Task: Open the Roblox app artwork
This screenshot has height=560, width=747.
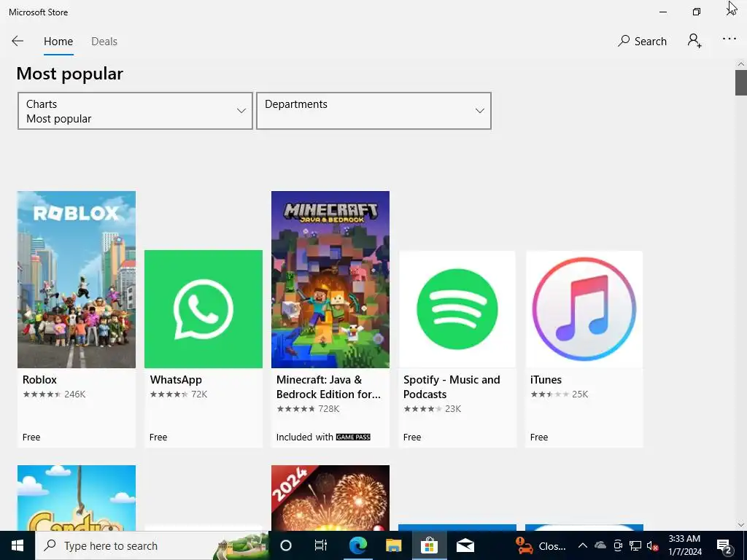Action: point(76,279)
